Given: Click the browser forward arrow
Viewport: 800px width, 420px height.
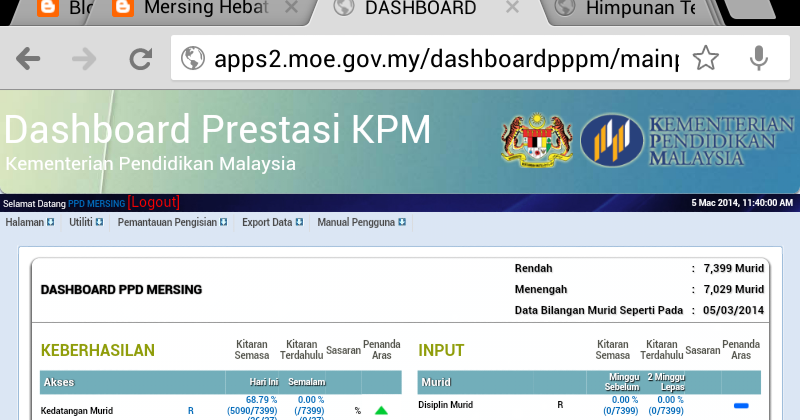Looking at the screenshot, I should coord(84,58).
